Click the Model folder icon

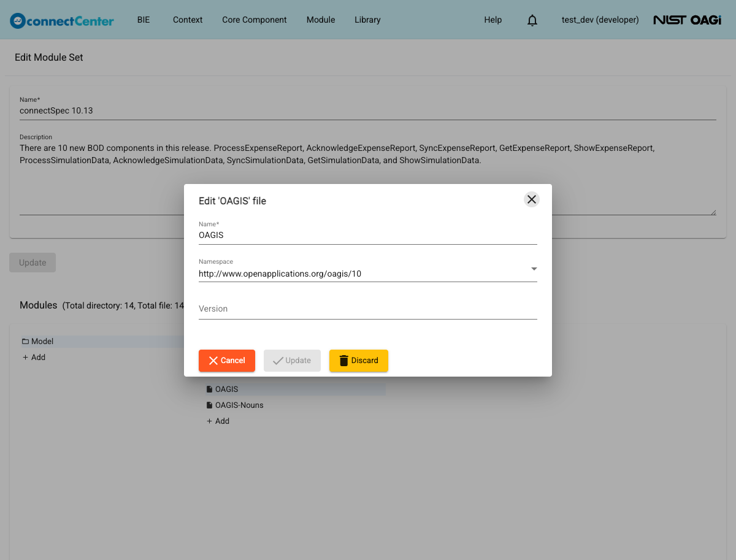26,341
